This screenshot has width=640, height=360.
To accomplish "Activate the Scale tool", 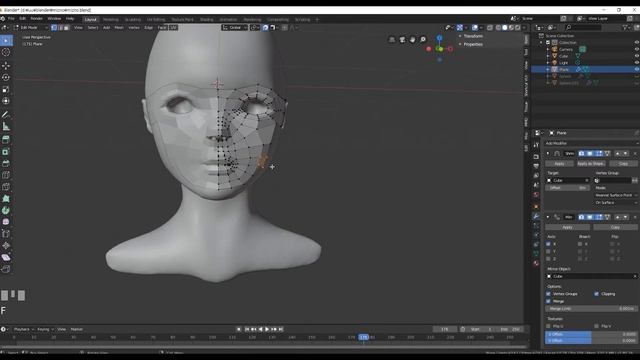I will pos(6,89).
